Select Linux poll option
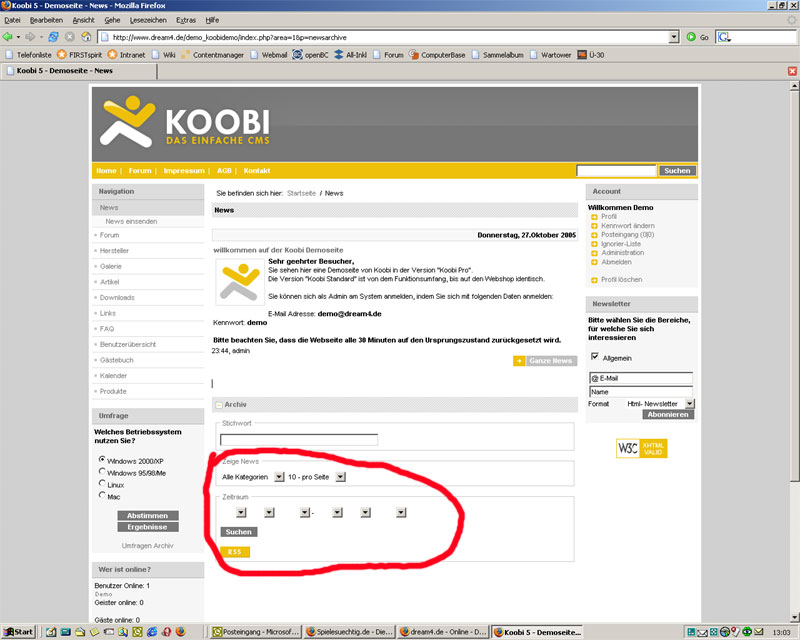This screenshot has width=800, height=640. click(x=102, y=483)
